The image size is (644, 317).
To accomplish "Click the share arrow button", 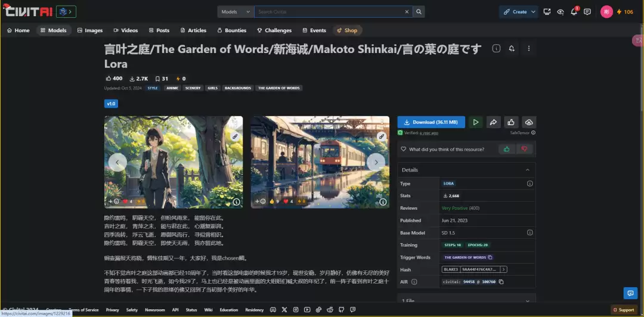I will pos(493,122).
